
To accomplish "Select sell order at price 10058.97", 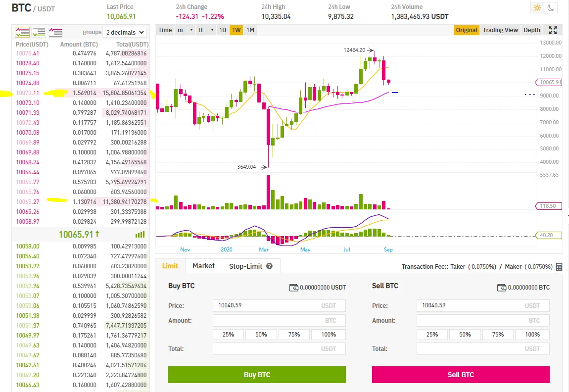I will tap(81, 221).
